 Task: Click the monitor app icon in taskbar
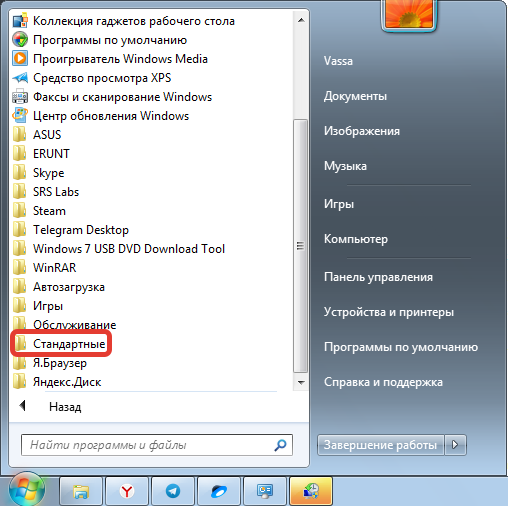click(x=265, y=491)
